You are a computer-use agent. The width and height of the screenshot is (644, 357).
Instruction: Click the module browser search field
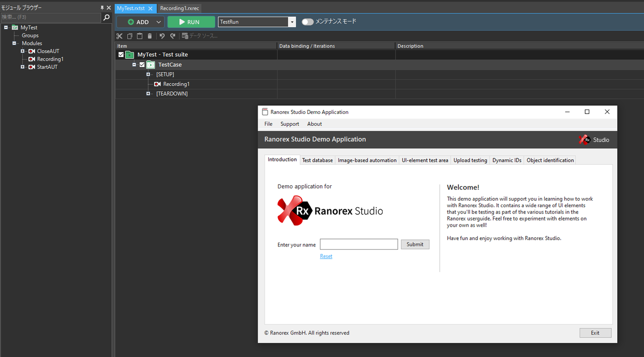[x=51, y=17]
